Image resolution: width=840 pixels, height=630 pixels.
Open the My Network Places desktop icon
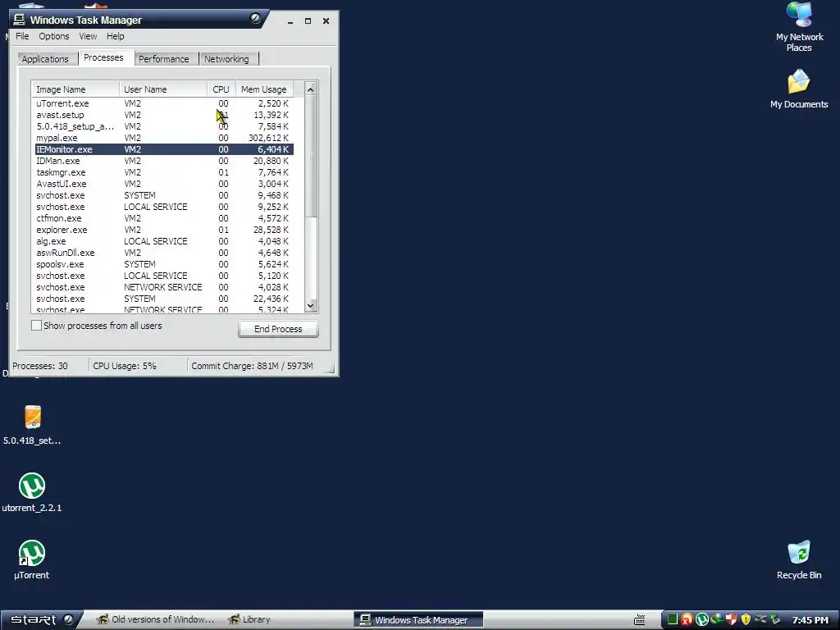[799, 26]
